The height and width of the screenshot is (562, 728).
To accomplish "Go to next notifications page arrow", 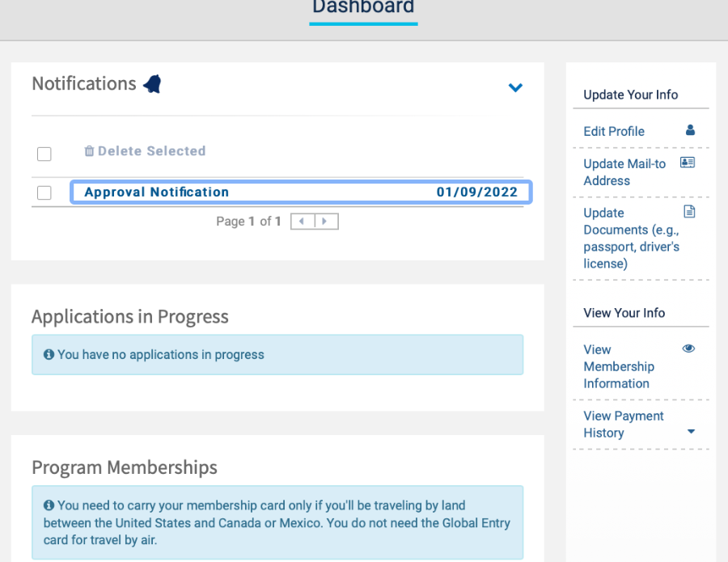I will [x=326, y=221].
